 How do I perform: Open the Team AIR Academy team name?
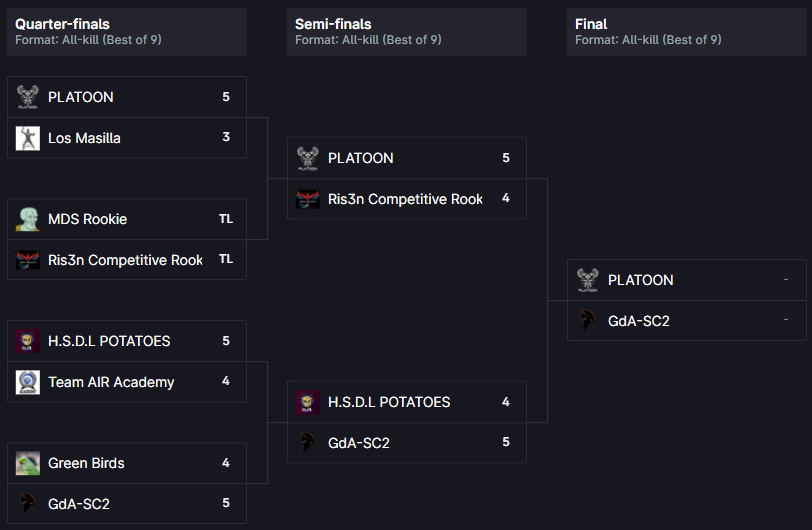[x=111, y=382]
